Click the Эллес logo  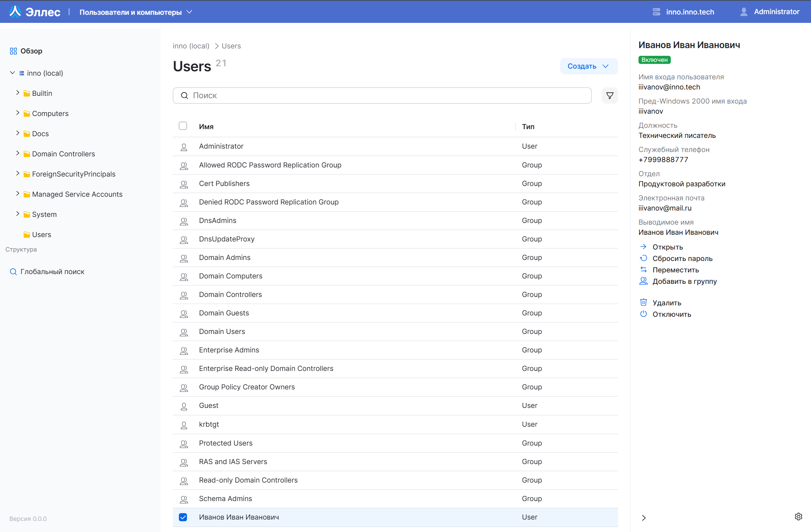[34, 11]
